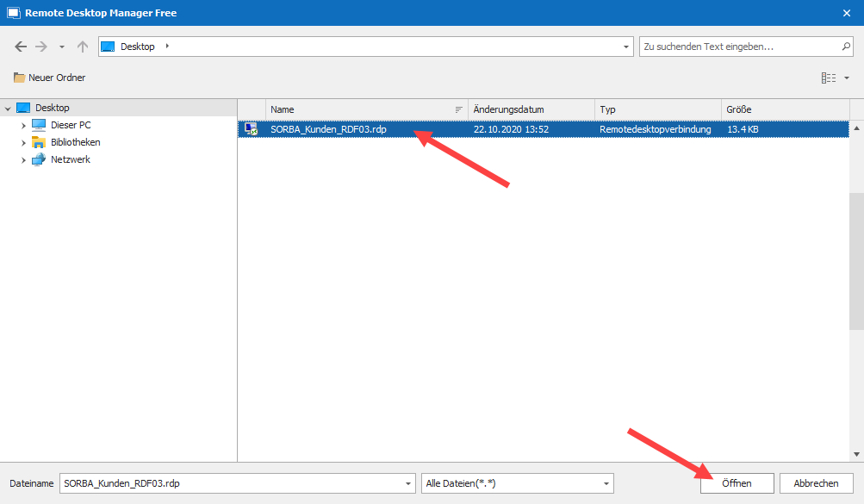
Task: Select the SORBA_Kunden_RDF03.rdp file
Action: (328, 129)
